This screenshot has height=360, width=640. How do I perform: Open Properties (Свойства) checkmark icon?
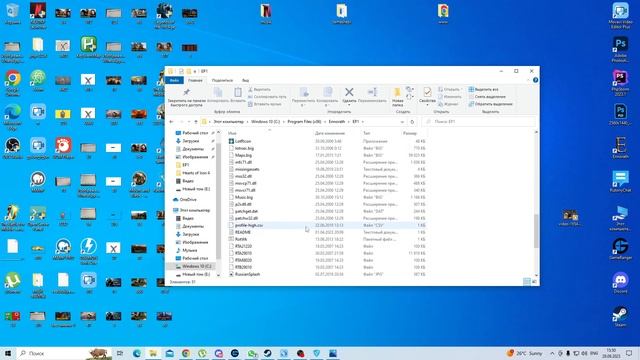[x=427, y=92]
